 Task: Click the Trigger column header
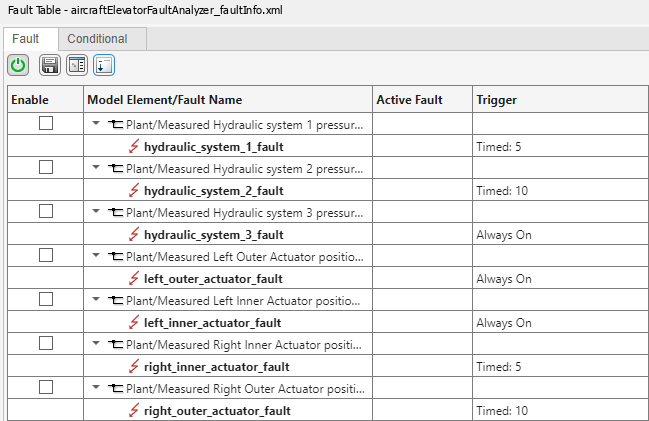tap(496, 100)
